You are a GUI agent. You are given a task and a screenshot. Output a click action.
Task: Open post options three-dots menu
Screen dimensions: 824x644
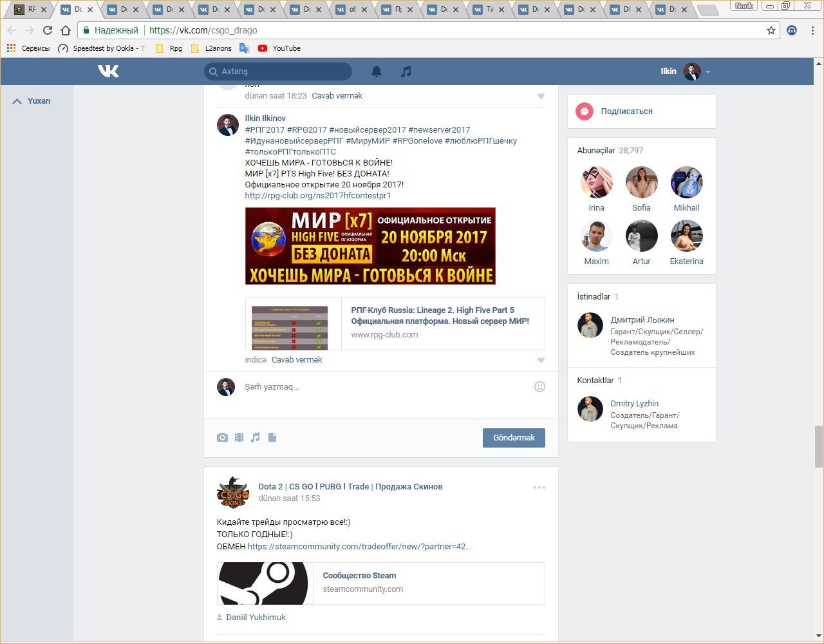(x=539, y=487)
